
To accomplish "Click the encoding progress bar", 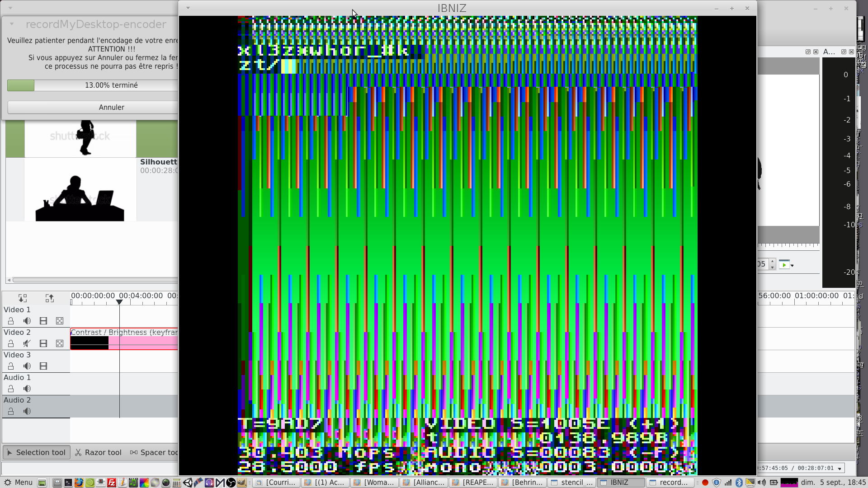I will (x=93, y=85).
